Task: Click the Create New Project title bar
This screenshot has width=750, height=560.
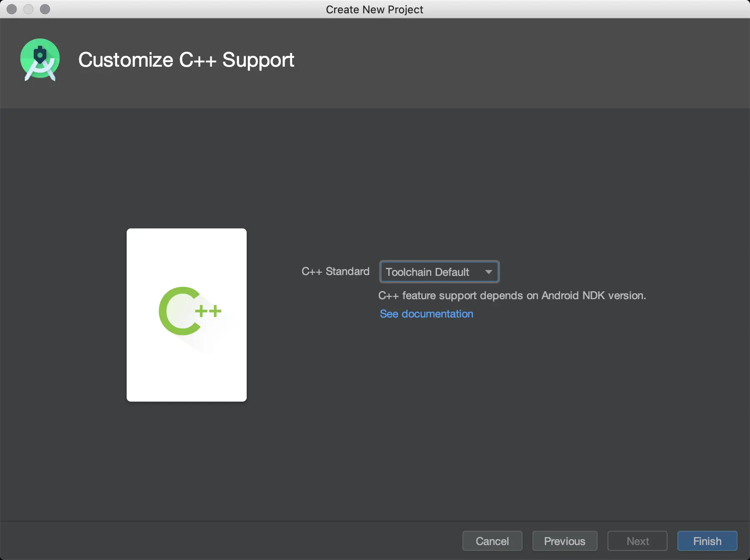Action: 375,9
